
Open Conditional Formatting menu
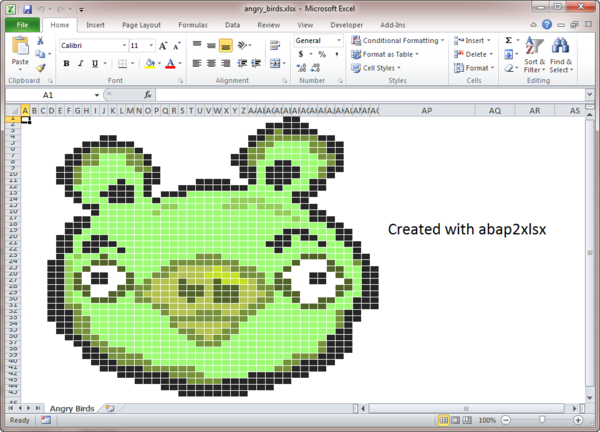398,40
